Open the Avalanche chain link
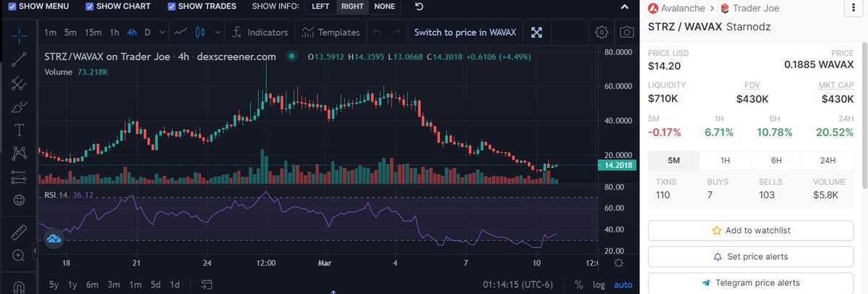Viewport: 868px width, 294px height. 677,9
